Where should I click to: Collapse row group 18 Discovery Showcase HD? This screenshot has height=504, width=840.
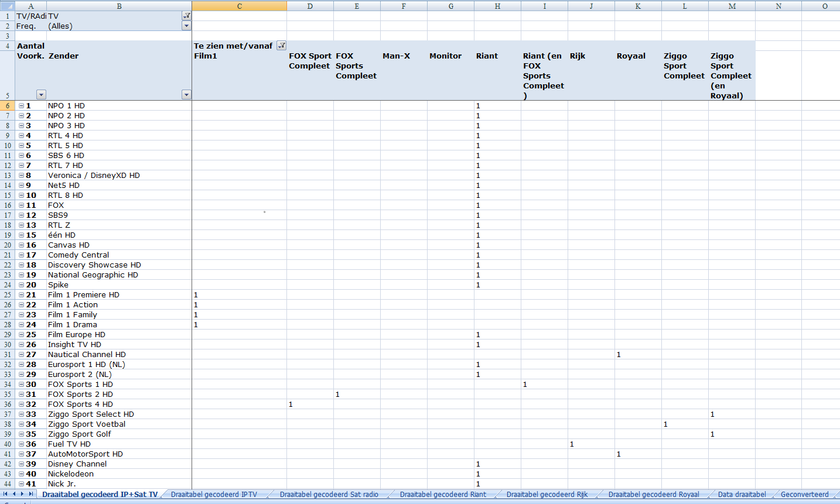pyautogui.click(x=21, y=265)
